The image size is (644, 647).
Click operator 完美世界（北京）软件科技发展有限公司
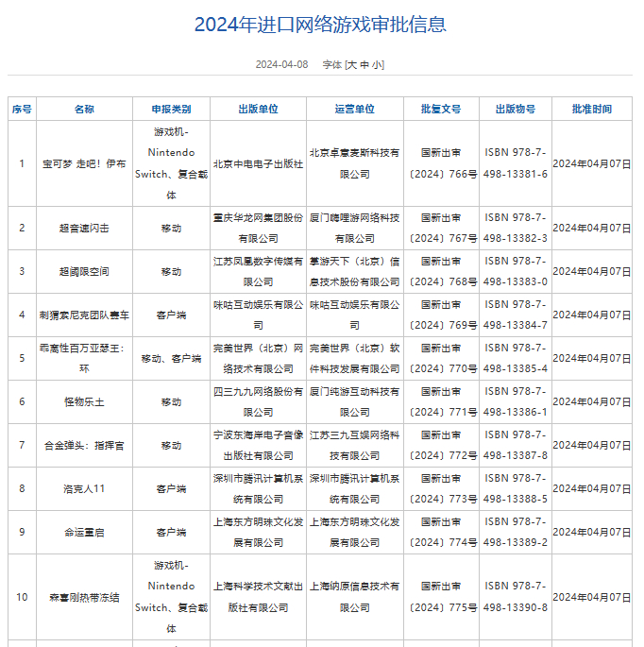pos(355,358)
